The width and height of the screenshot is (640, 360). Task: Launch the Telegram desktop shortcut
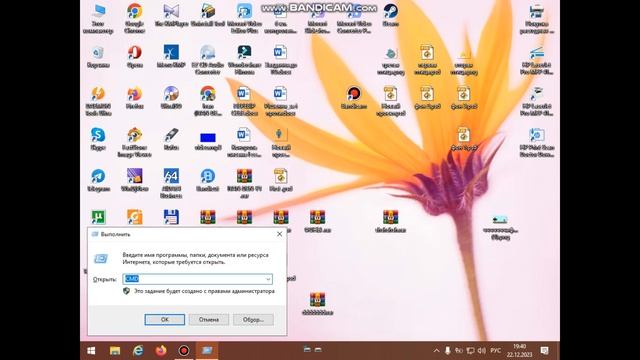click(98, 177)
